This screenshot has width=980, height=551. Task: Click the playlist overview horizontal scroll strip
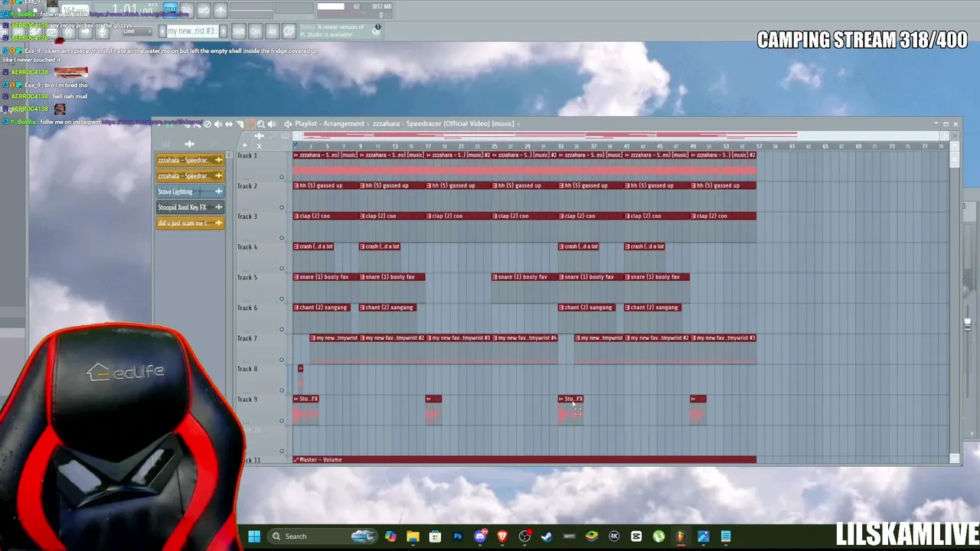[x=621, y=136]
